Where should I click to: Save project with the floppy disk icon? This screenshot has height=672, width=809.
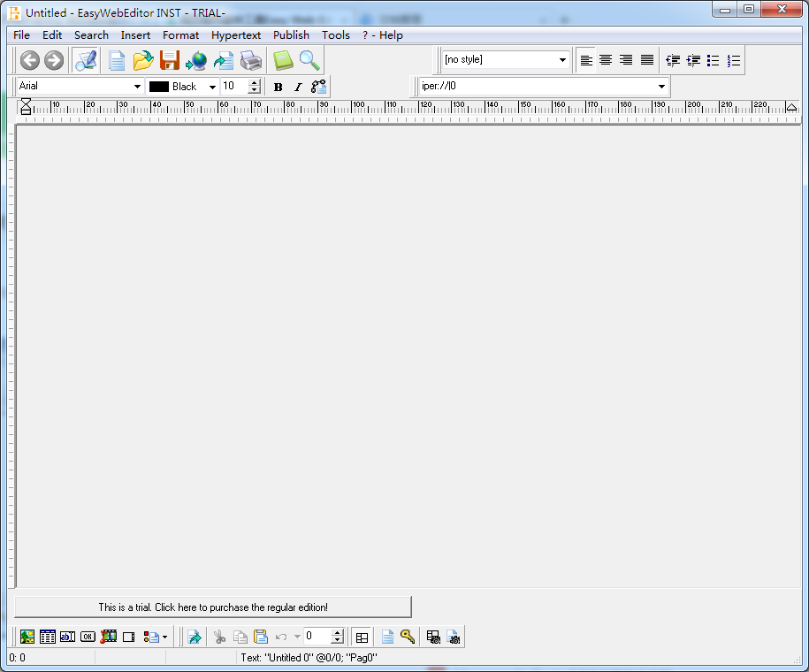(169, 60)
